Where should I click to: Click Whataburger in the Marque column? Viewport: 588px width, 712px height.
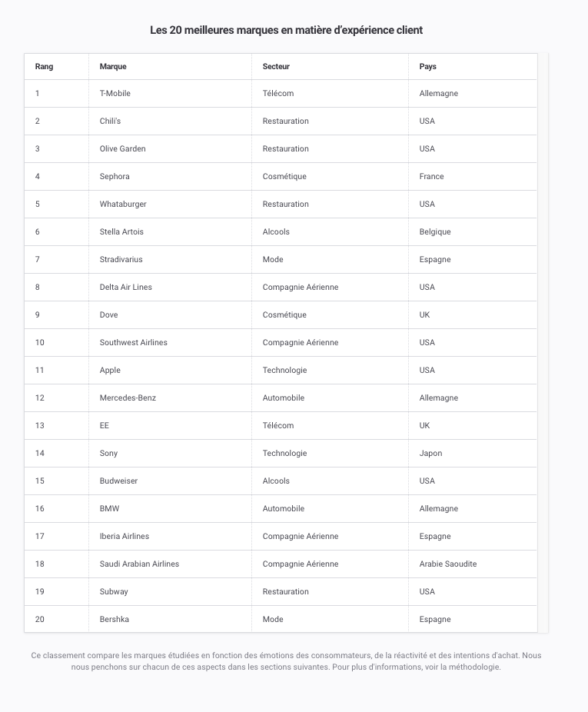[x=123, y=204]
